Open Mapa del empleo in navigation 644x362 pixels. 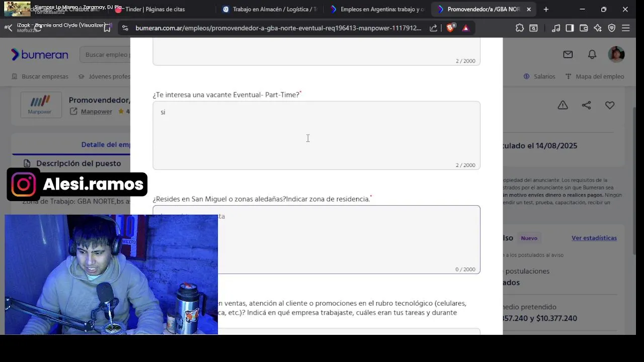pyautogui.click(x=595, y=76)
